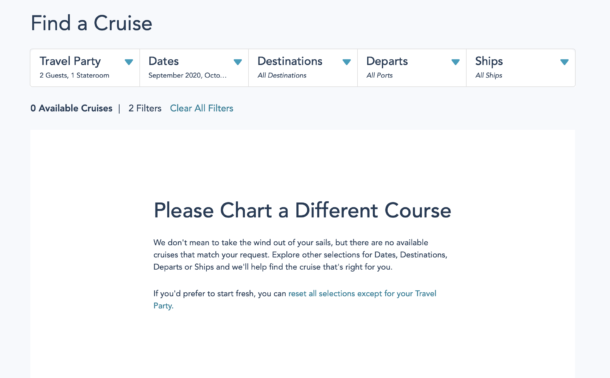Click the 'Find a Cruise' heading

(x=91, y=23)
